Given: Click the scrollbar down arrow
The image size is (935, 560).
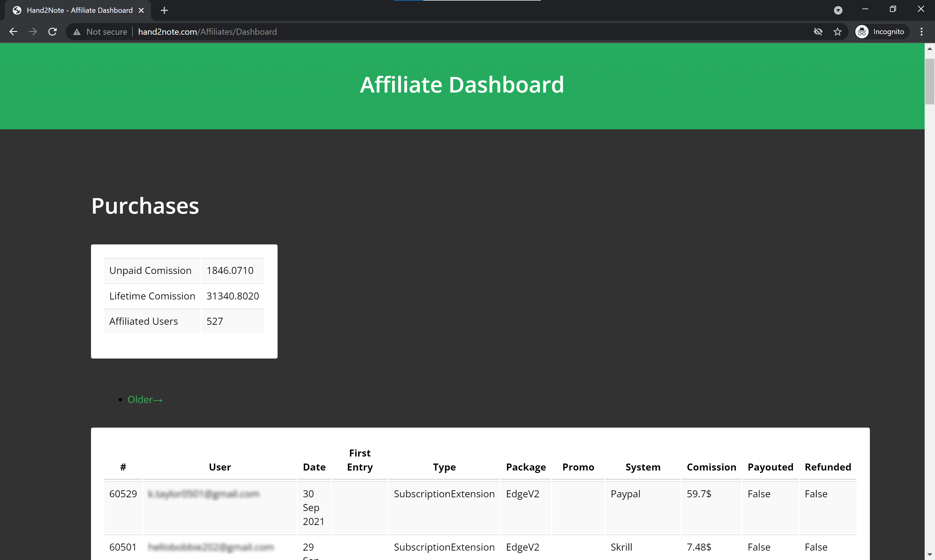Looking at the screenshot, I should point(930,555).
